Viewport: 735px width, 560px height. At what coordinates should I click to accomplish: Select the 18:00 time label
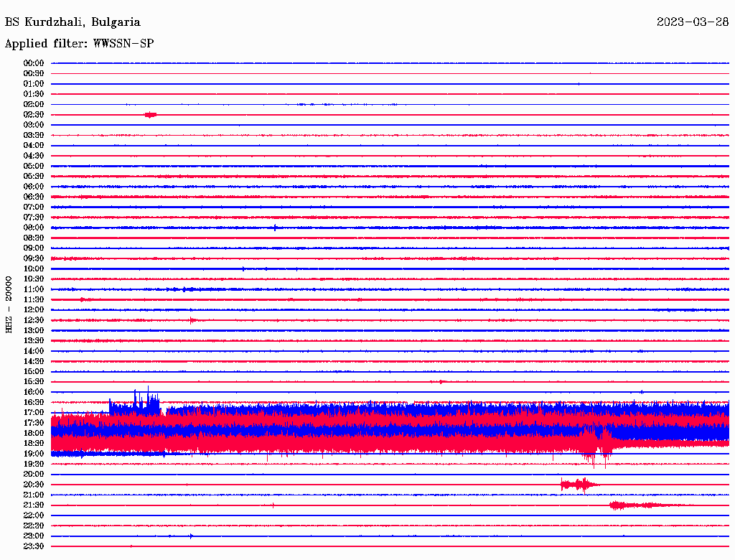(34, 433)
